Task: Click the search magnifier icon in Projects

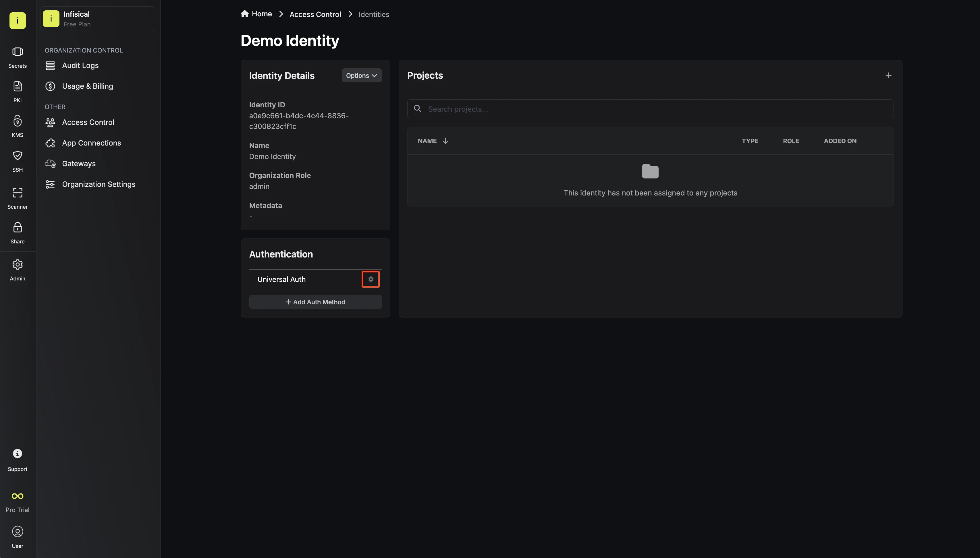Action: coord(418,109)
